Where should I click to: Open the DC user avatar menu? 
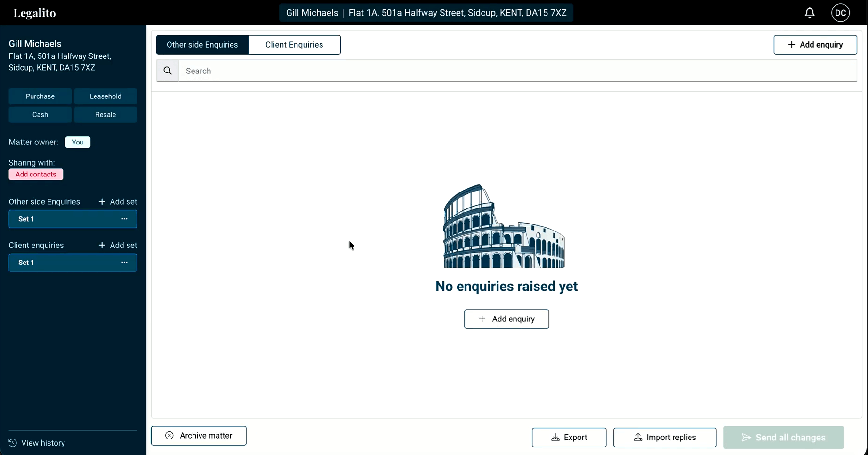(840, 13)
